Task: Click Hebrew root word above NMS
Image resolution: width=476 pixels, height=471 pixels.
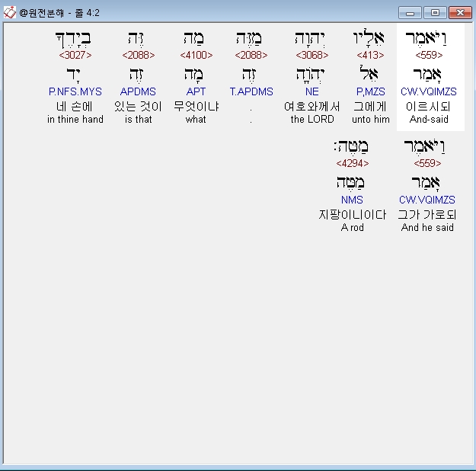Action: (x=351, y=183)
